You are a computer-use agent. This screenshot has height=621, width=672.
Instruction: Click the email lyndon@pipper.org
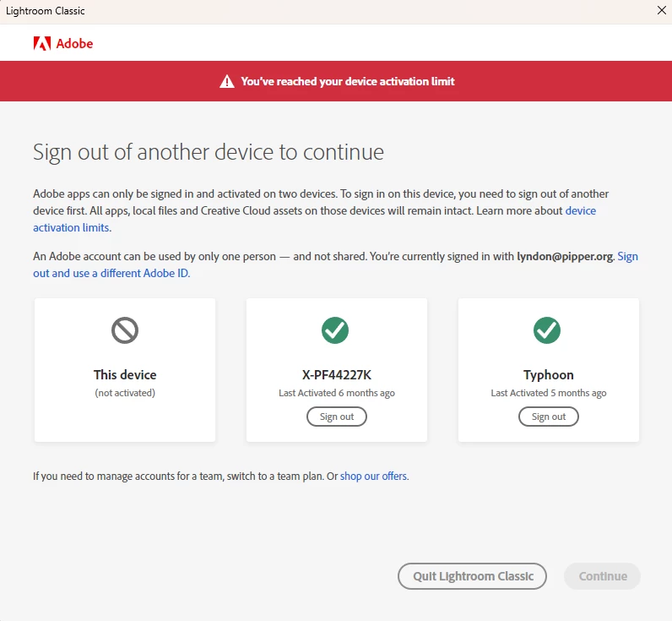point(565,257)
